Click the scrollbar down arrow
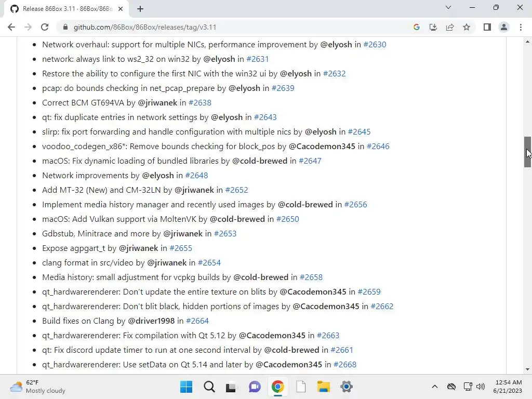This screenshot has width=532, height=399. coord(527,369)
